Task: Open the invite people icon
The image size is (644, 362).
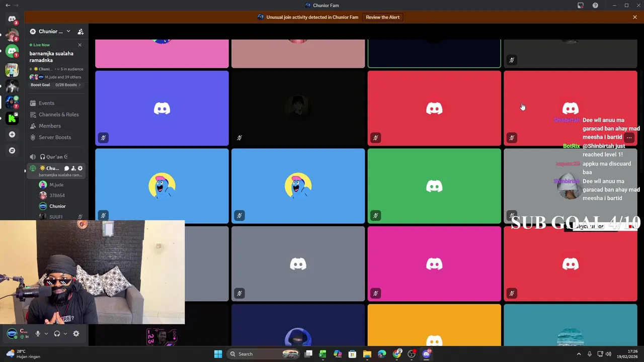Action: point(80,31)
